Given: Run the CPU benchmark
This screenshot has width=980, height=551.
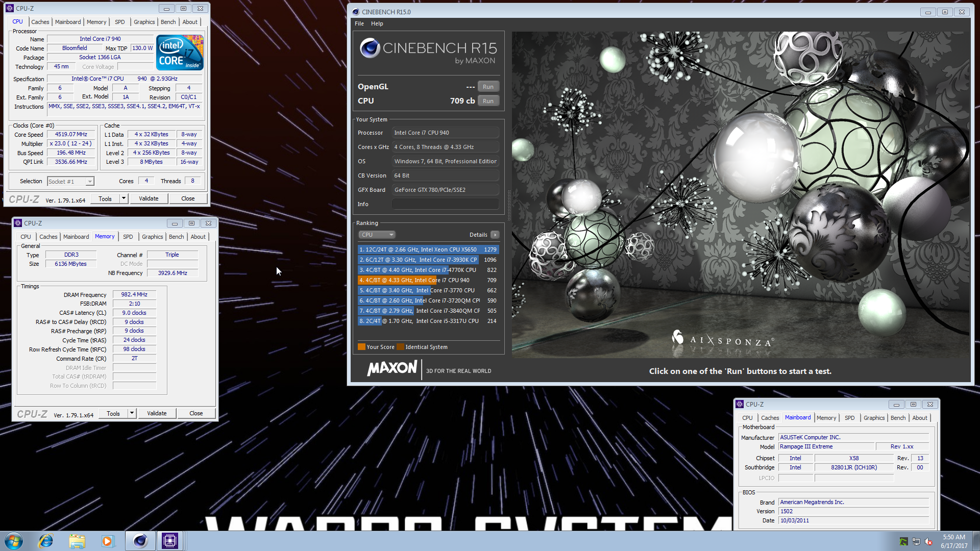Looking at the screenshot, I should [488, 101].
